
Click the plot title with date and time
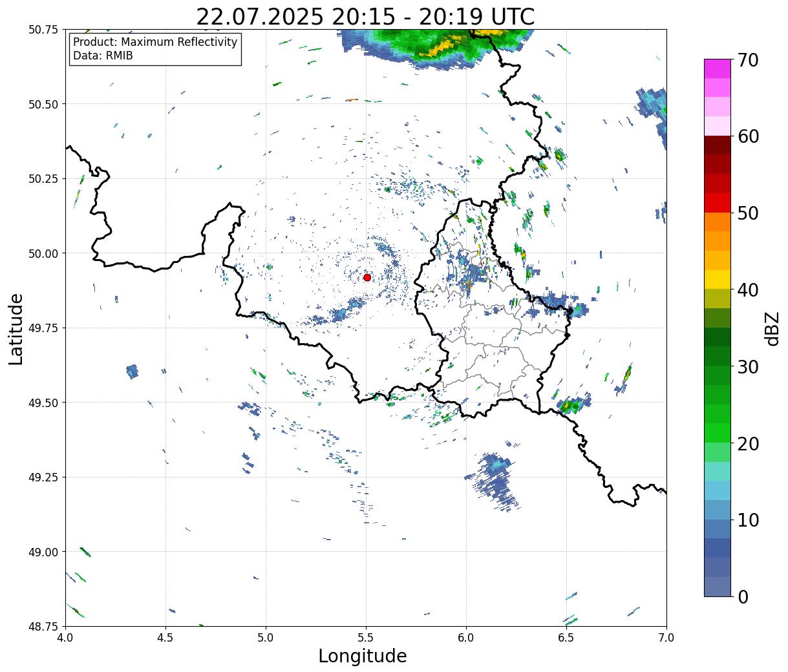click(365, 17)
